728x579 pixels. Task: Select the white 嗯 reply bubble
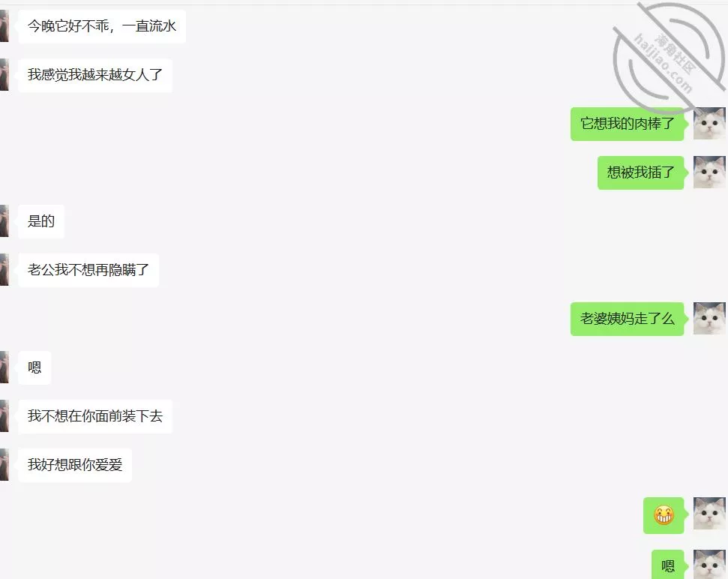click(34, 367)
